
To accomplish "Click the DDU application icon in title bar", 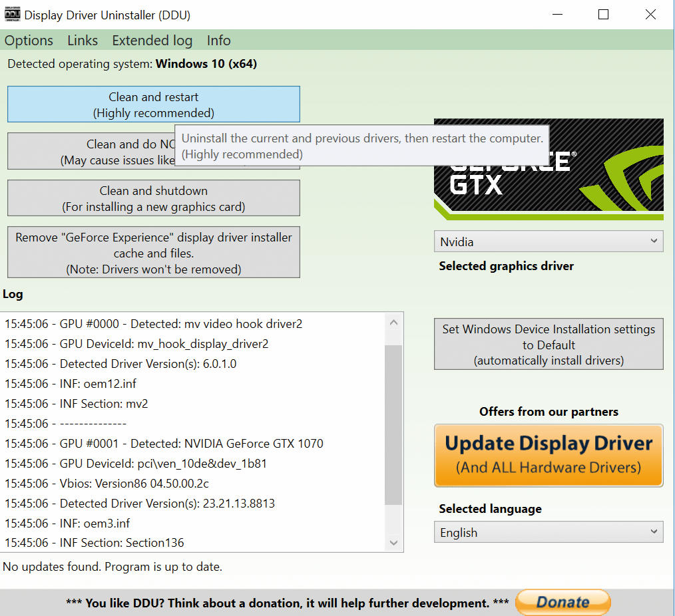I will (12, 14).
